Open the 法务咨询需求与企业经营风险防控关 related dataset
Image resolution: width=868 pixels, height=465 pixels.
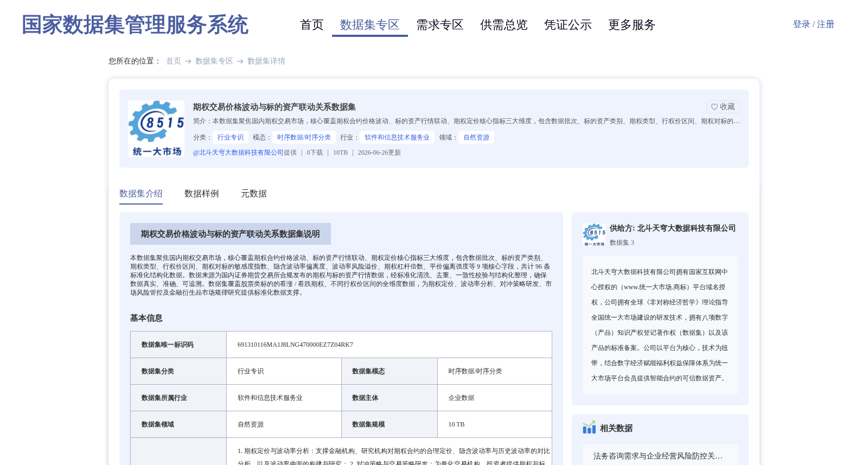658,456
